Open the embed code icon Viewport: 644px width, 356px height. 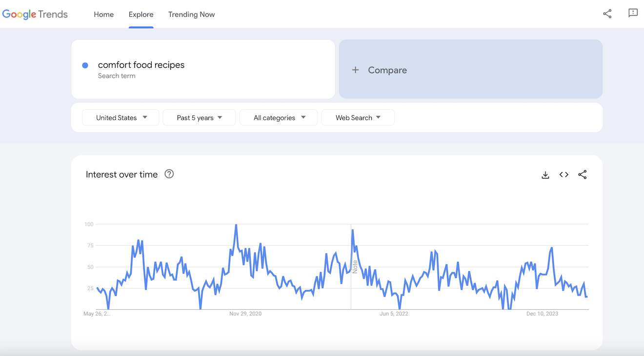click(564, 175)
